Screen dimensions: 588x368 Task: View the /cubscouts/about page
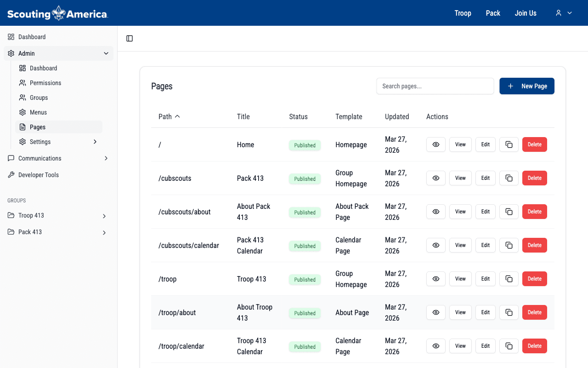click(x=460, y=212)
